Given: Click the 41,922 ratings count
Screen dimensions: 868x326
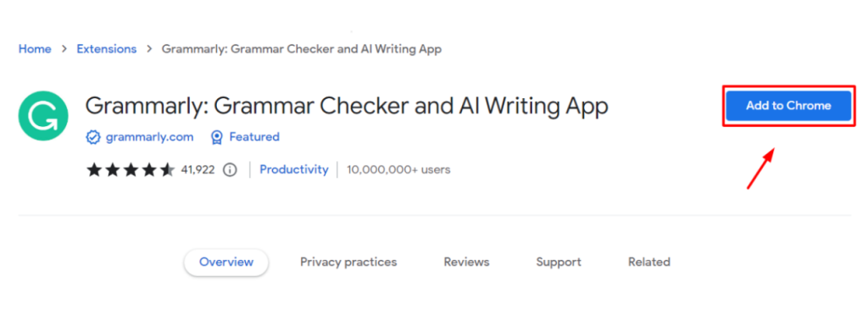Looking at the screenshot, I should pyautogui.click(x=198, y=169).
